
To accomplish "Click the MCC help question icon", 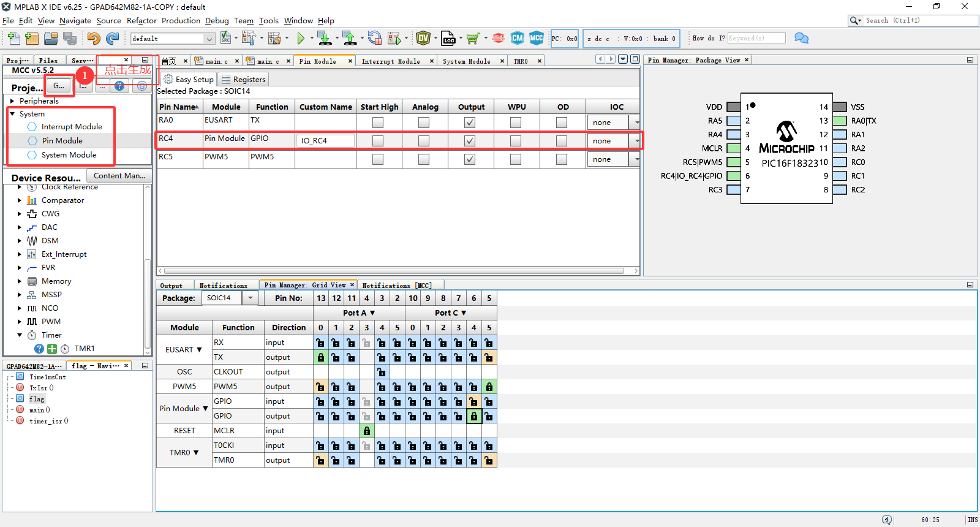I will coord(119,86).
